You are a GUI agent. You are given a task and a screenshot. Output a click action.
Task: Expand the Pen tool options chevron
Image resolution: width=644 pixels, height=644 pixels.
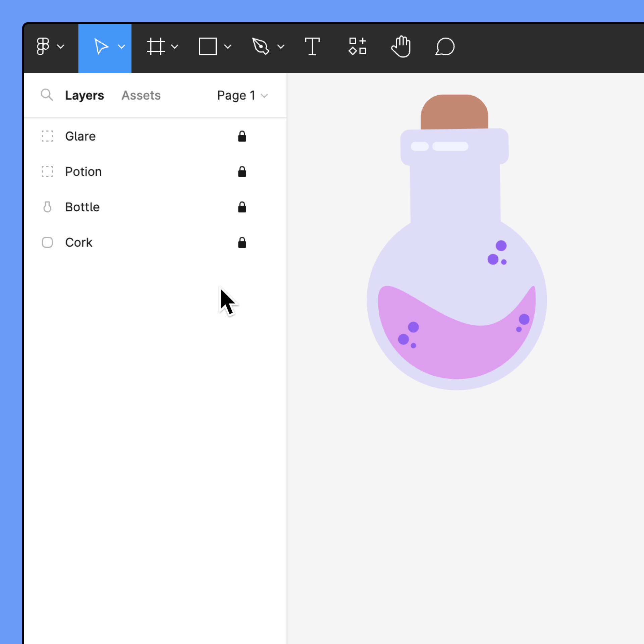pos(281,47)
